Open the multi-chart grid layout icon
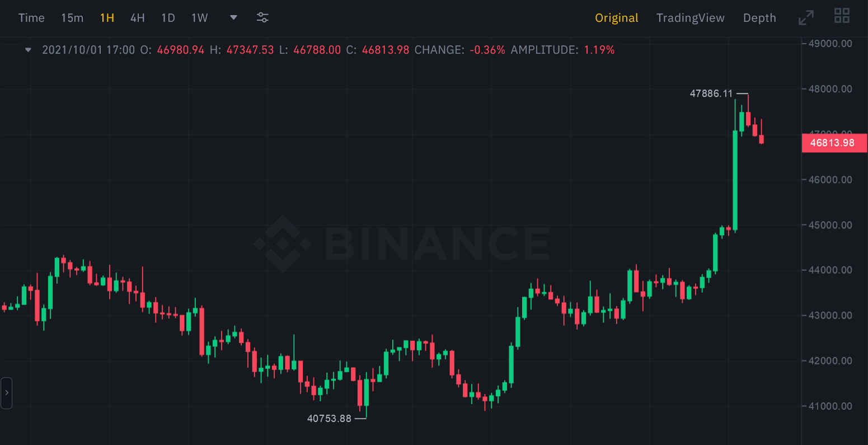The height and width of the screenshot is (445, 868). click(842, 16)
